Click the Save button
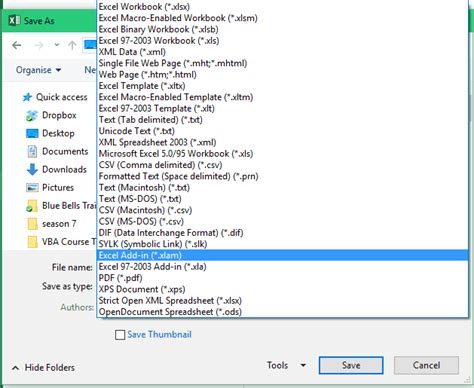474x388 pixels. 351,365
